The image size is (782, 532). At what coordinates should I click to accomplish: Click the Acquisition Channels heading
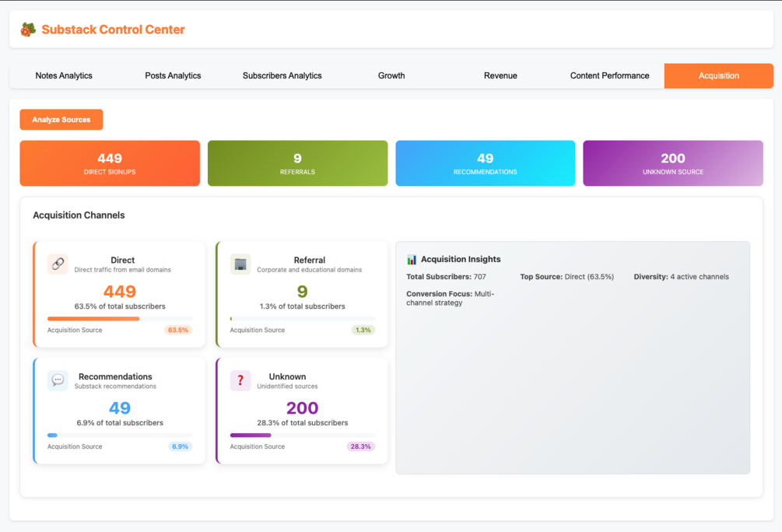tap(79, 215)
